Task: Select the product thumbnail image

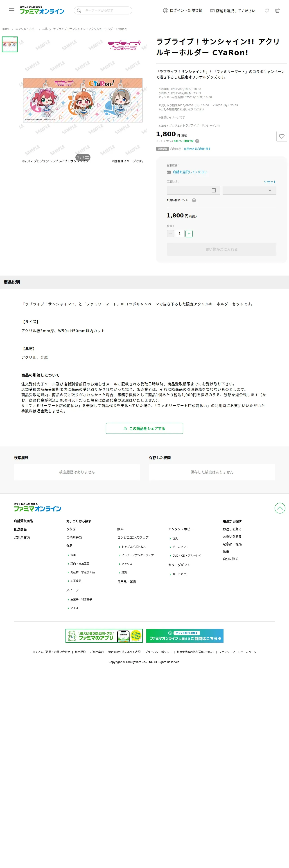Action: (x=10, y=44)
